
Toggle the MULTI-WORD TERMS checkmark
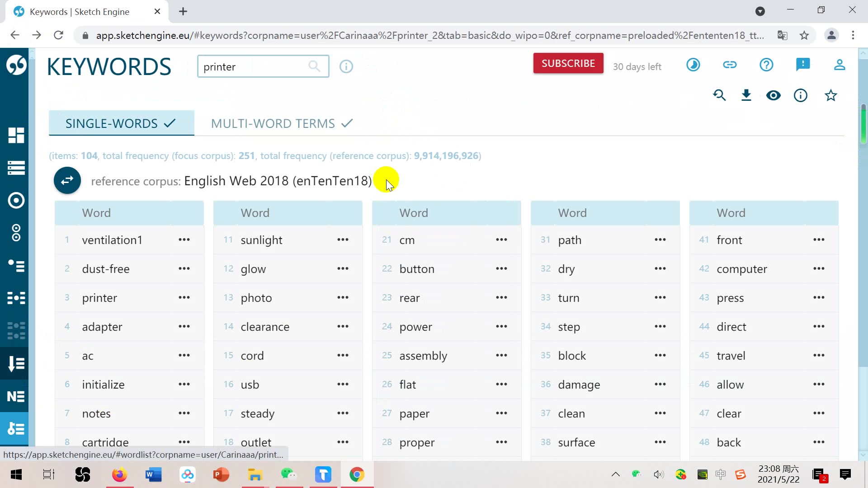(x=346, y=123)
